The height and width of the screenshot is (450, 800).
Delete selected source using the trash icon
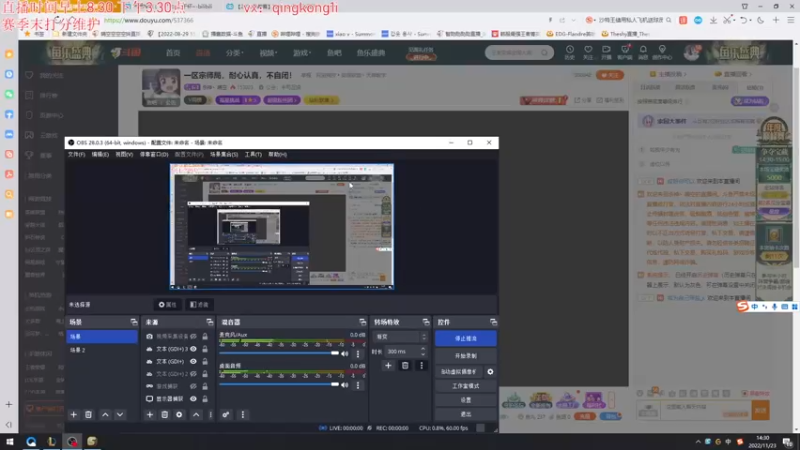click(164, 415)
